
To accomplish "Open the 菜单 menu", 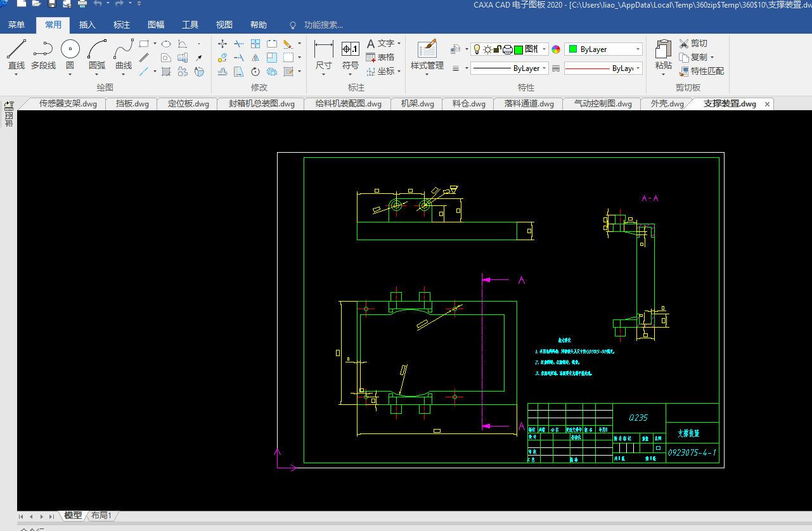I will [16, 25].
